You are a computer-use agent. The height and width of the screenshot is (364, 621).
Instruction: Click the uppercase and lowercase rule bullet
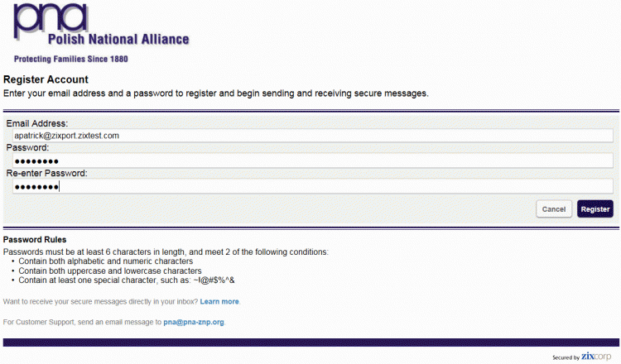[110, 271]
